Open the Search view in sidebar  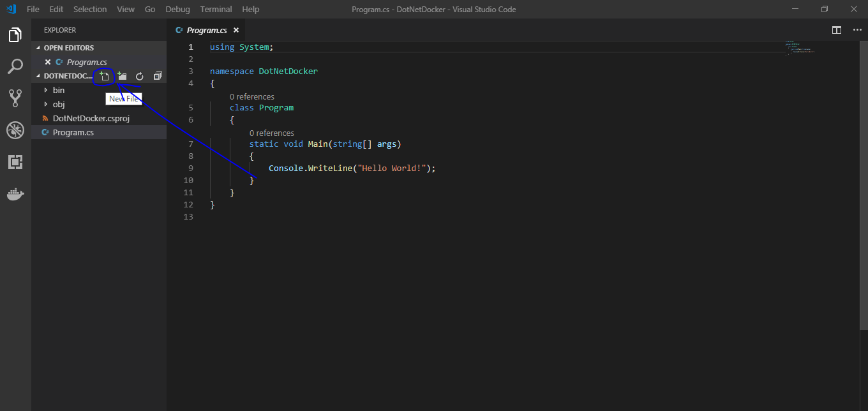click(x=15, y=66)
